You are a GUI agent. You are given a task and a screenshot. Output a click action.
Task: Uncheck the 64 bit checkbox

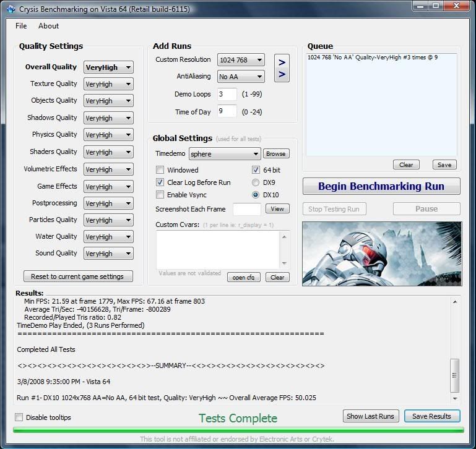pyautogui.click(x=256, y=169)
